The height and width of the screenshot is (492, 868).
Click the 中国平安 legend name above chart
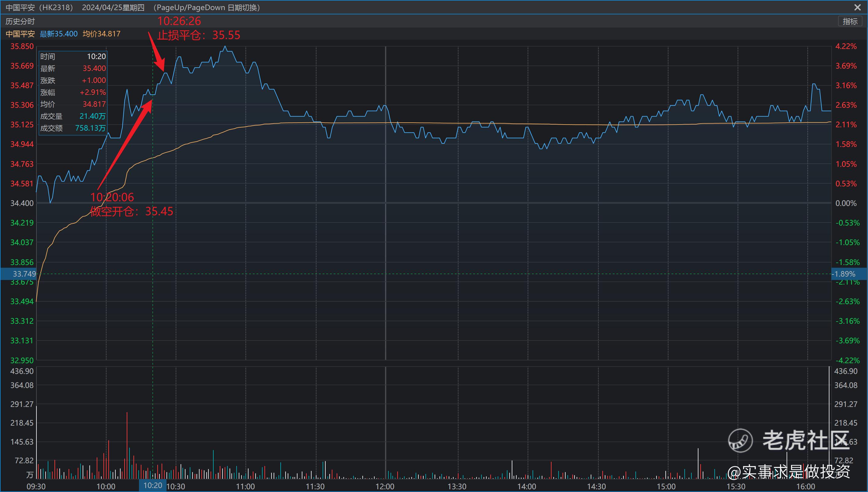click(x=20, y=34)
